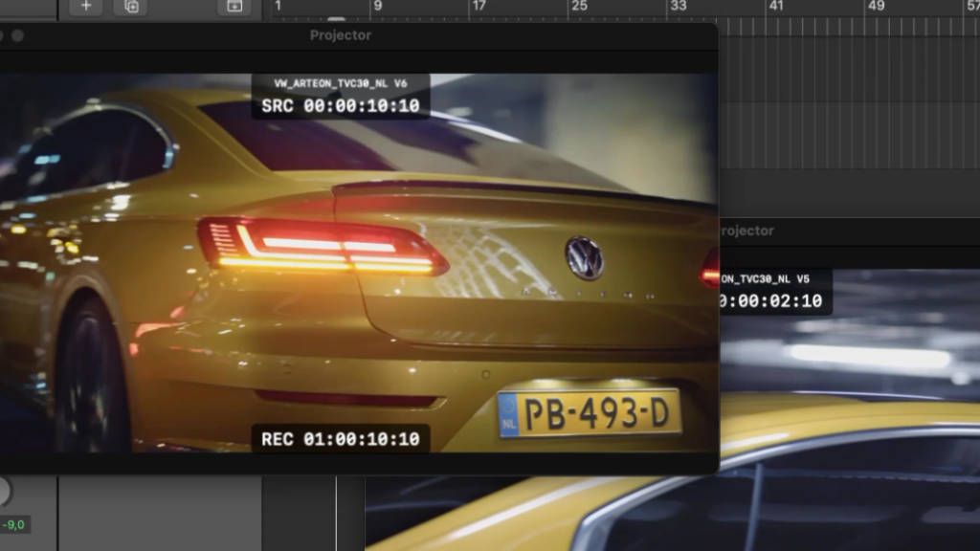
Task: Move to bar 41 in the ruler
Action: 776,6
